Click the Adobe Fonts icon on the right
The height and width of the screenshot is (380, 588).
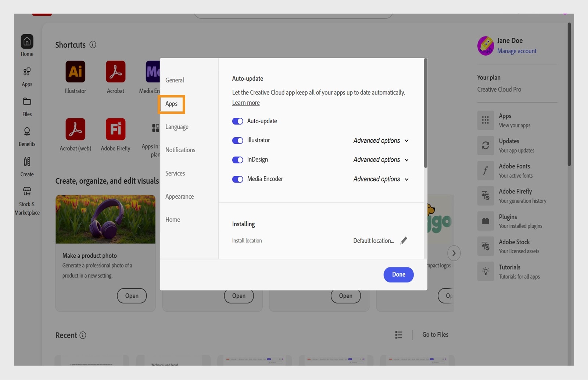click(x=485, y=170)
